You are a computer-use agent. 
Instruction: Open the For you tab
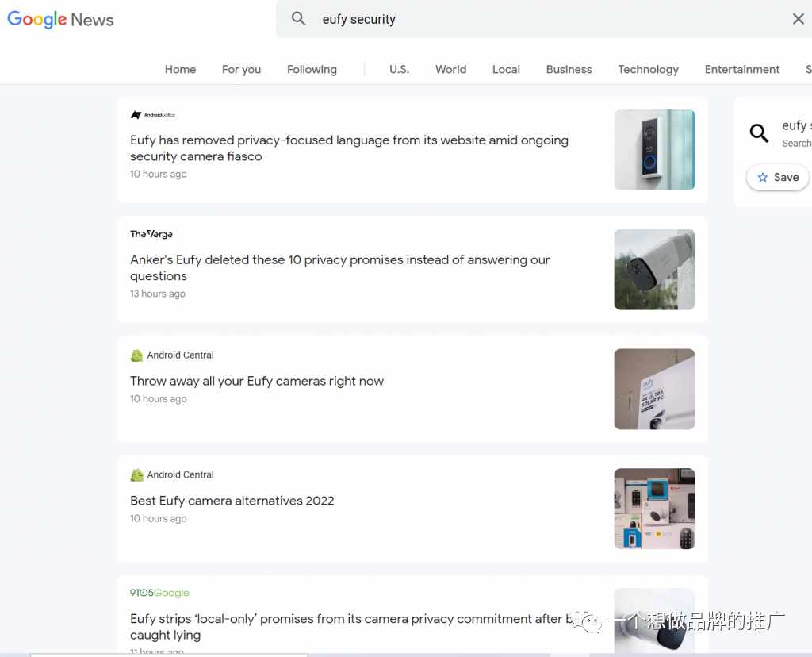pyautogui.click(x=241, y=70)
